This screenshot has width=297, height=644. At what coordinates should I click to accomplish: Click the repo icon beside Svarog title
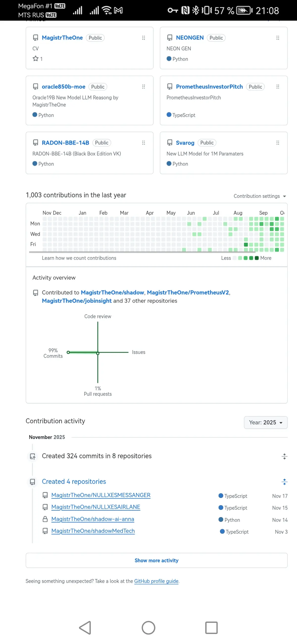(x=170, y=143)
